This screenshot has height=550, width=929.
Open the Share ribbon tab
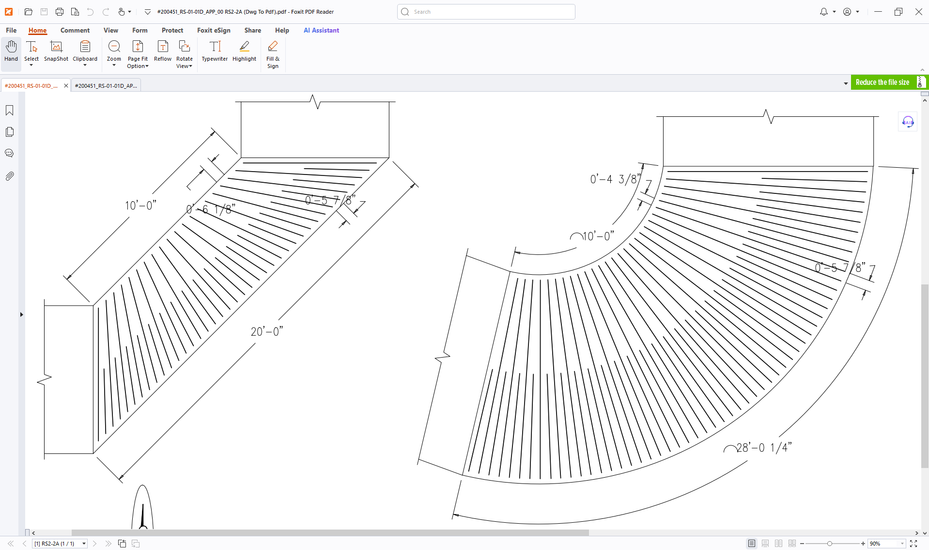click(x=253, y=30)
